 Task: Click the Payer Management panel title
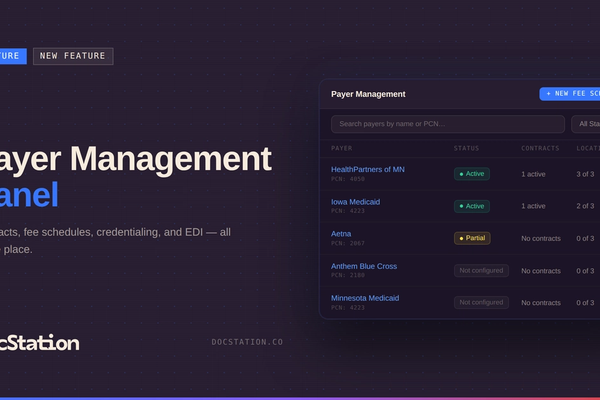click(x=368, y=94)
